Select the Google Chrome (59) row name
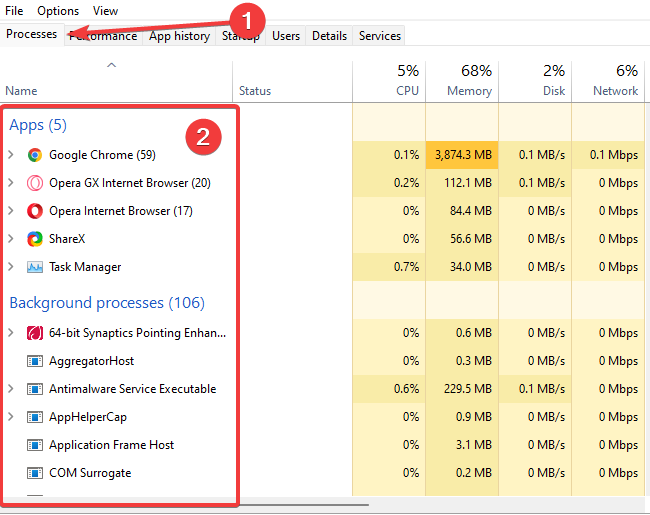This screenshot has width=650, height=515. coord(102,155)
